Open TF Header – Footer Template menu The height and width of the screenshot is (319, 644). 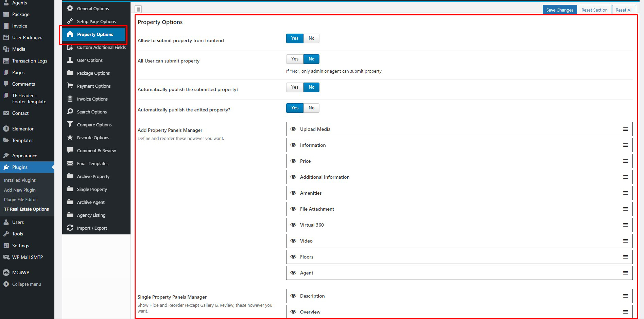point(27,99)
